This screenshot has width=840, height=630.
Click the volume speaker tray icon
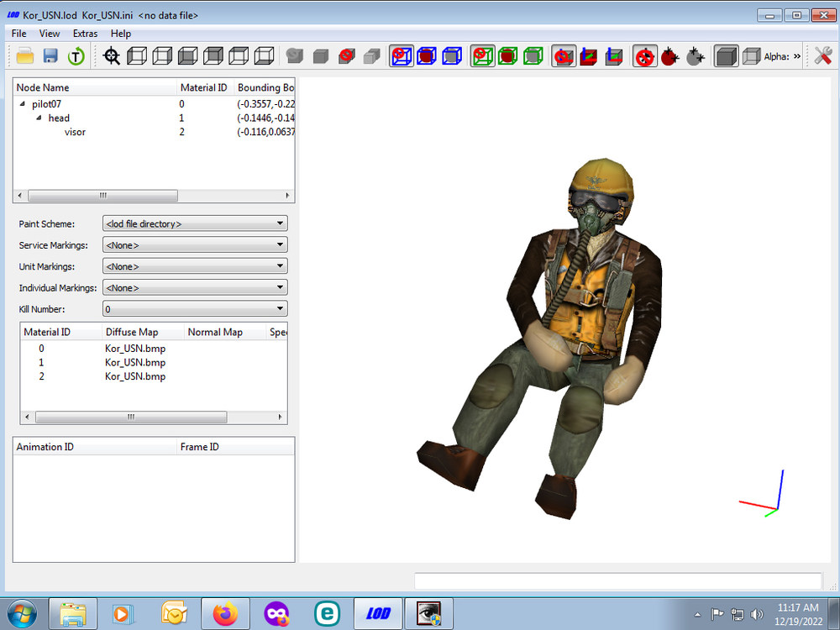pyautogui.click(x=757, y=614)
